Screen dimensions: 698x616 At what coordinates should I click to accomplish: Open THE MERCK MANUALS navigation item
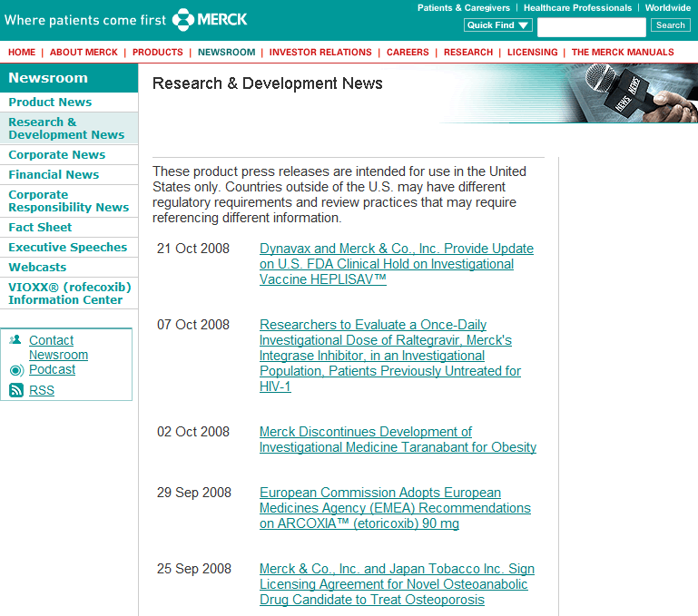(623, 52)
